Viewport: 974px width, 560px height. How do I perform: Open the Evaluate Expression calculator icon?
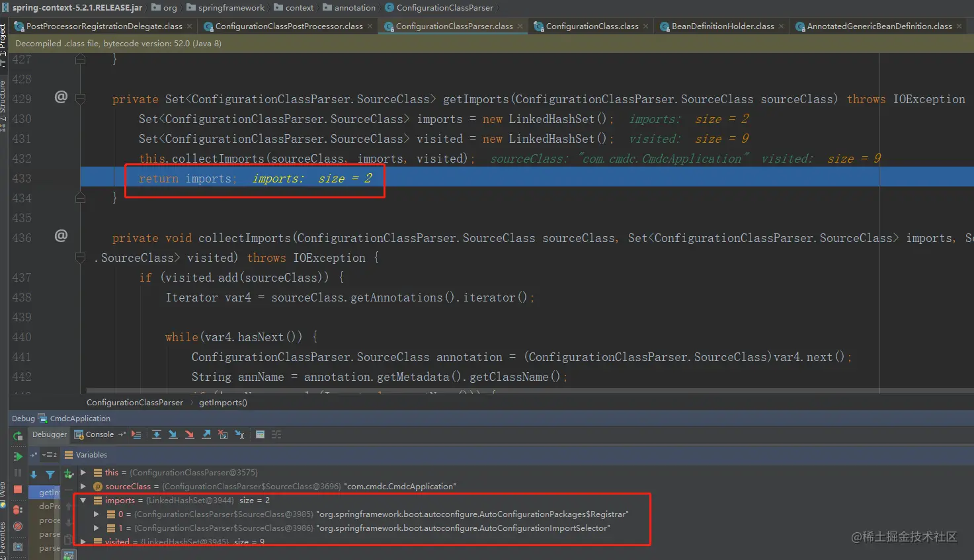tap(260, 435)
